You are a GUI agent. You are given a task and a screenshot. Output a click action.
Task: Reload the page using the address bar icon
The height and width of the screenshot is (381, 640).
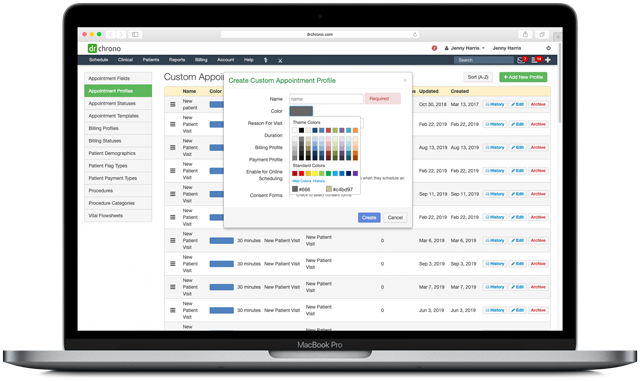[x=415, y=34]
